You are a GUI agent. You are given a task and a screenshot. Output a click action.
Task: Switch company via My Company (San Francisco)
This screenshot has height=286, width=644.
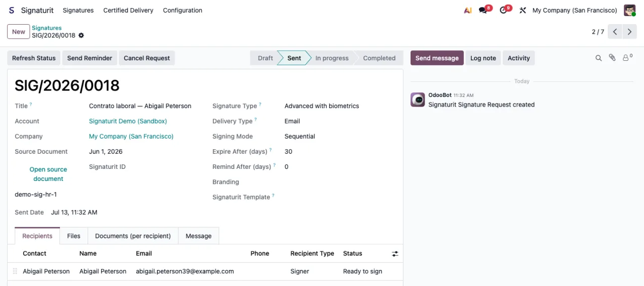(575, 10)
